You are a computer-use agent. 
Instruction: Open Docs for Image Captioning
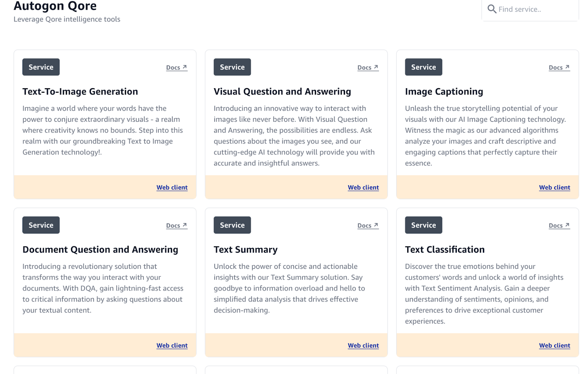point(559,67)
